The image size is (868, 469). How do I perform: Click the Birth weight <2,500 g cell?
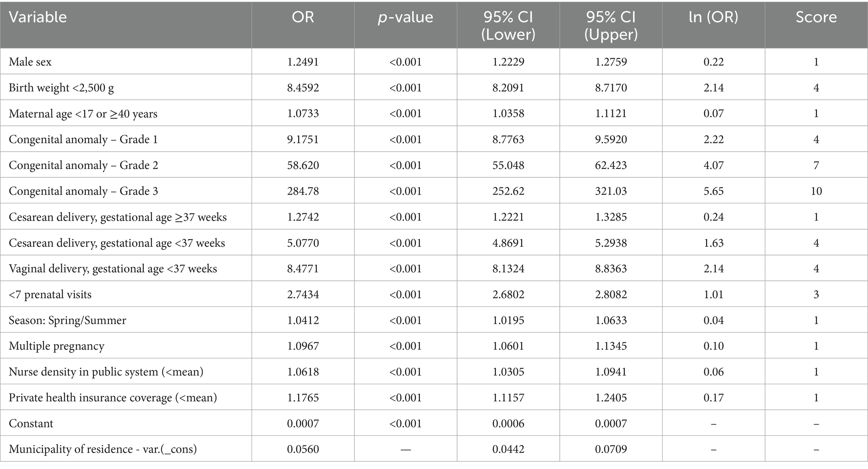tap(61, 88)
